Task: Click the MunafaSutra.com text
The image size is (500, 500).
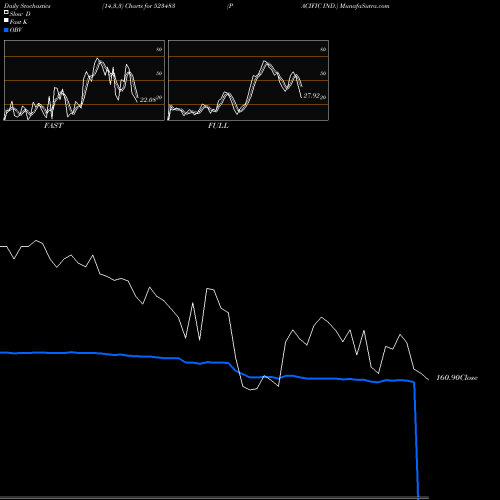Action: (365, 6)
